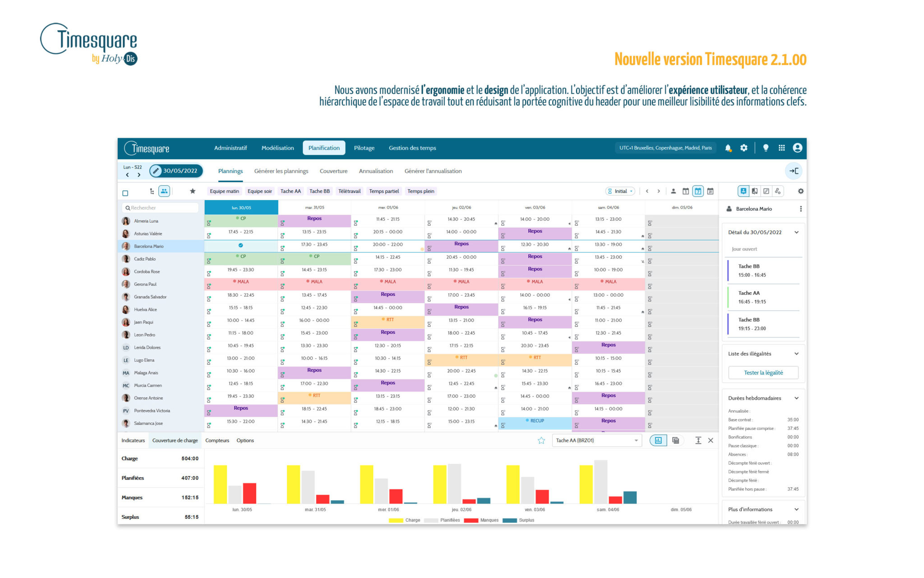Expand coverage panel height icon

698,440
